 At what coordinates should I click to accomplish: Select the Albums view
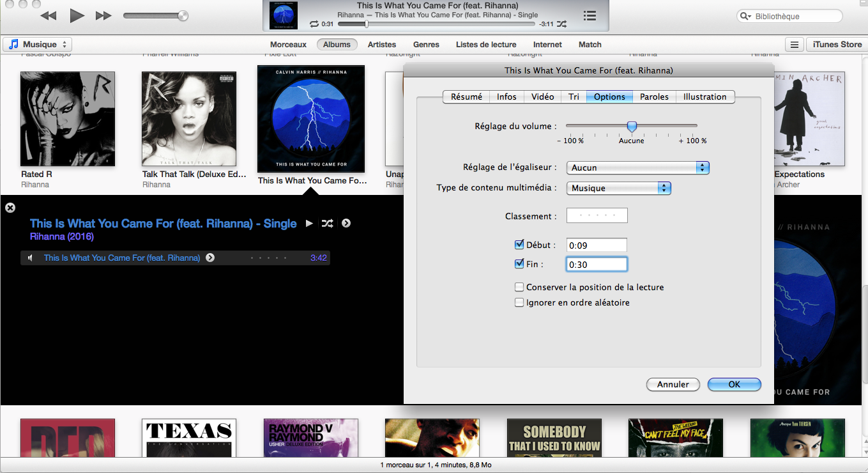[337, 45]
